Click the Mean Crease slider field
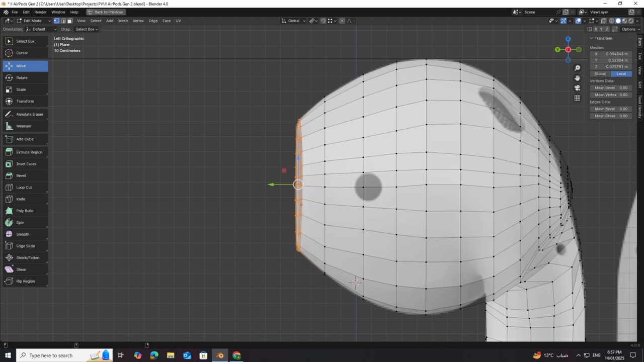 point(611,116)
